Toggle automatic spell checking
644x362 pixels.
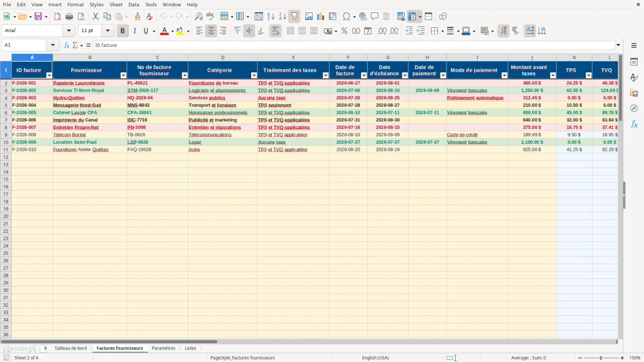point(210,17)
